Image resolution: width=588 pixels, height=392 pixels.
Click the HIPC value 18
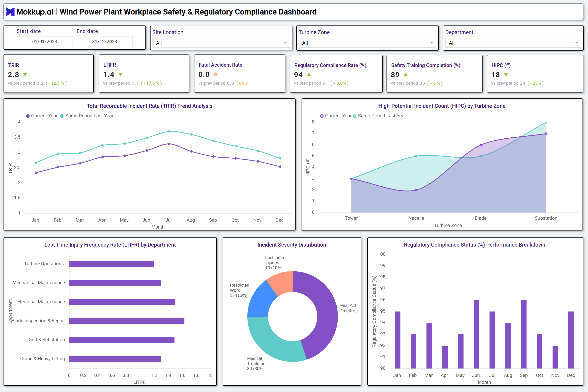coord(495,75)
